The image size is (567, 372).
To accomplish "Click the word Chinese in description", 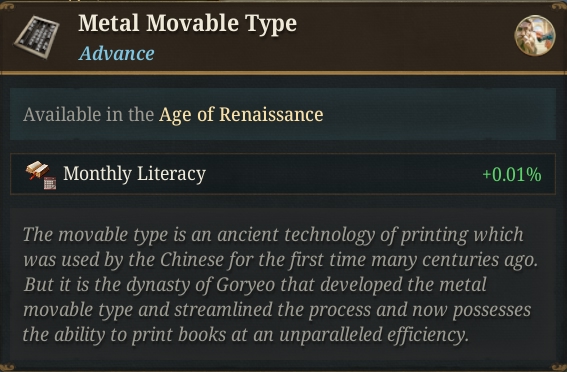I will [x=192, y=260].
